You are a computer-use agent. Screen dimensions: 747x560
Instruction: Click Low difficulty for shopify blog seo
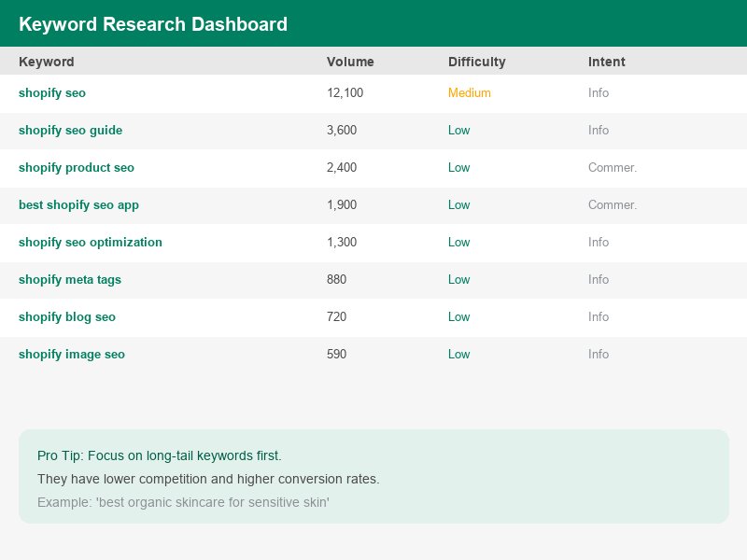coord(458,317)
